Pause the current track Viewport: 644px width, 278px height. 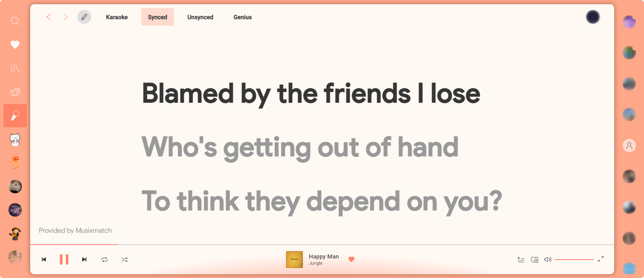pyautogui.click(x=64, y=260)
